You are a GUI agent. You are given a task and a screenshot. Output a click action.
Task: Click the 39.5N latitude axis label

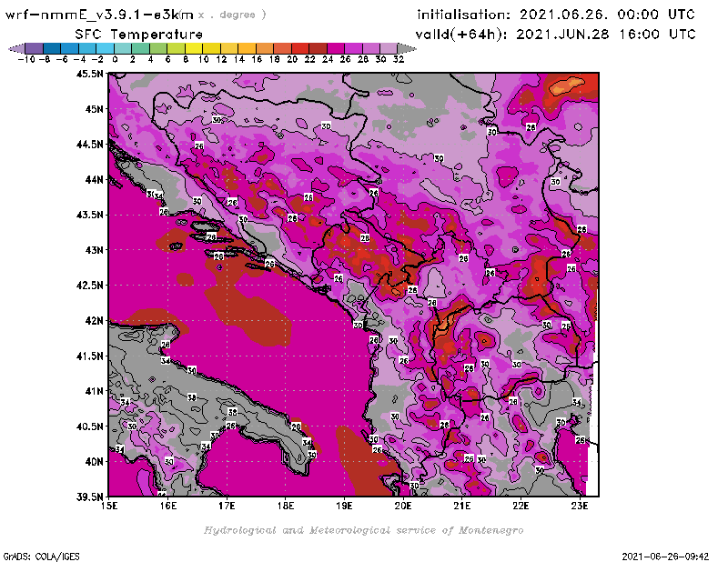pos(90,497)
